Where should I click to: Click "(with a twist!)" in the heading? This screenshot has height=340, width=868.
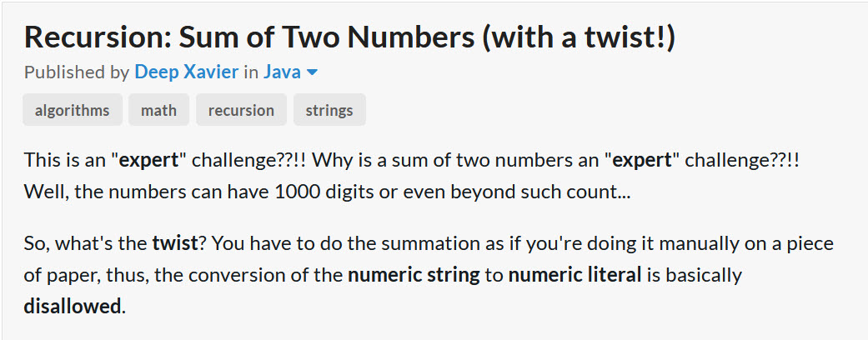click(579, 37)
